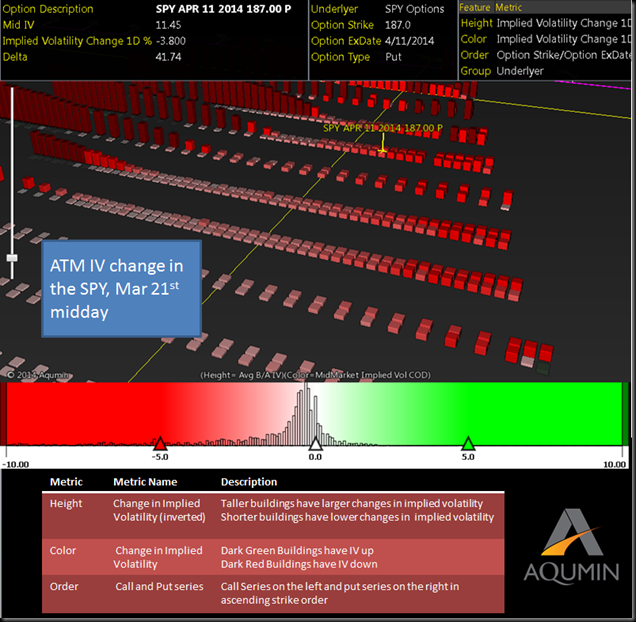The width and height of the screenshot is (636, 622).
Task: Click the Height feature row
Action: point(546,24)
